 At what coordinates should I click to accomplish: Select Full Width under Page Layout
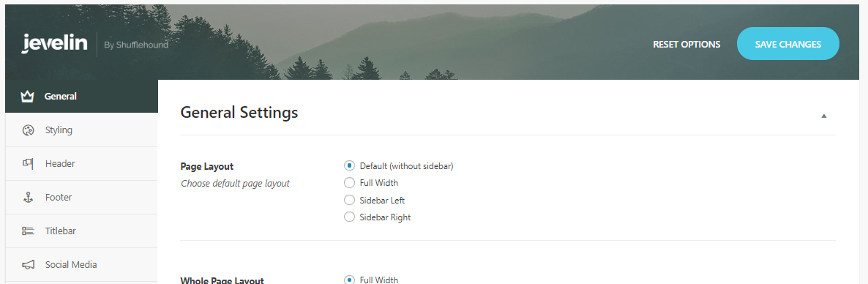[x=349, y=183]
